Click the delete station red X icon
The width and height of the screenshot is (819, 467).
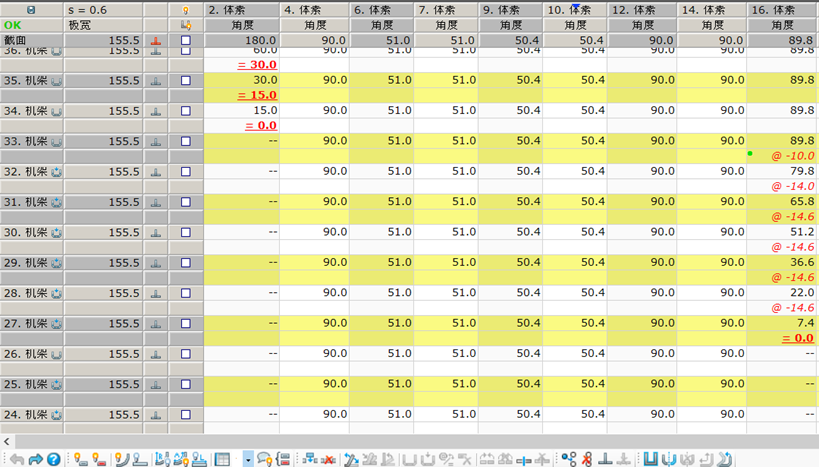tap(328, 460)
